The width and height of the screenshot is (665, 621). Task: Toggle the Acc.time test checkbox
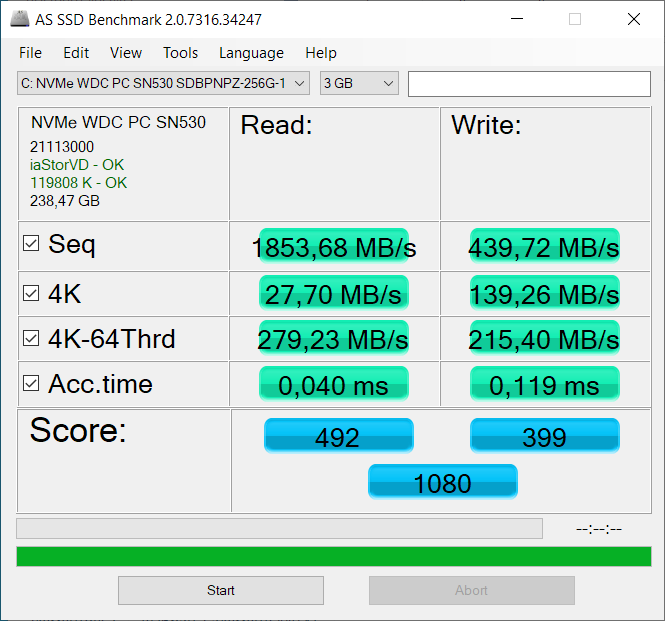[31, 383]
